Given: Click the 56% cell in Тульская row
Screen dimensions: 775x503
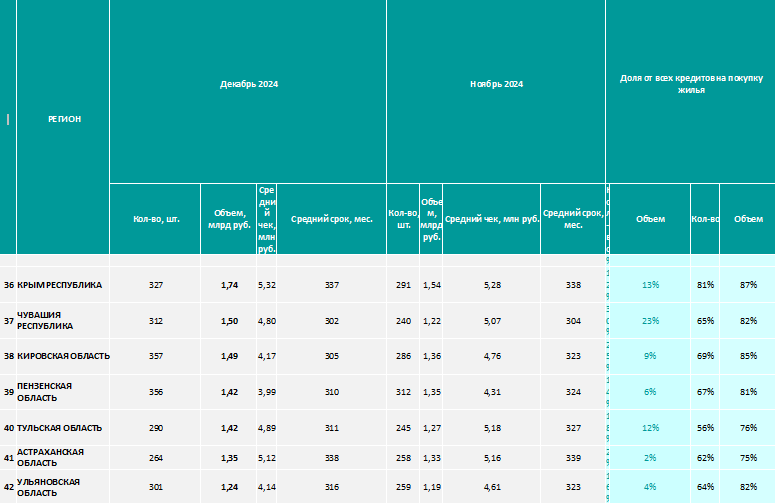Looking at the screenshot, I should (705, 428).
